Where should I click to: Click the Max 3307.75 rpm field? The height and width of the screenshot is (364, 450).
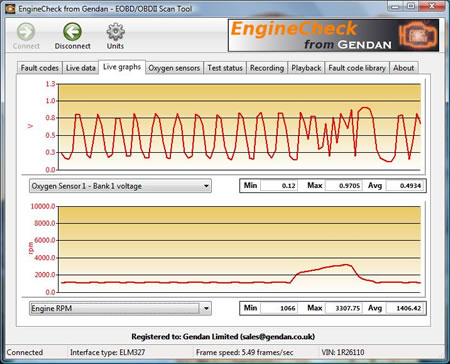344,308
